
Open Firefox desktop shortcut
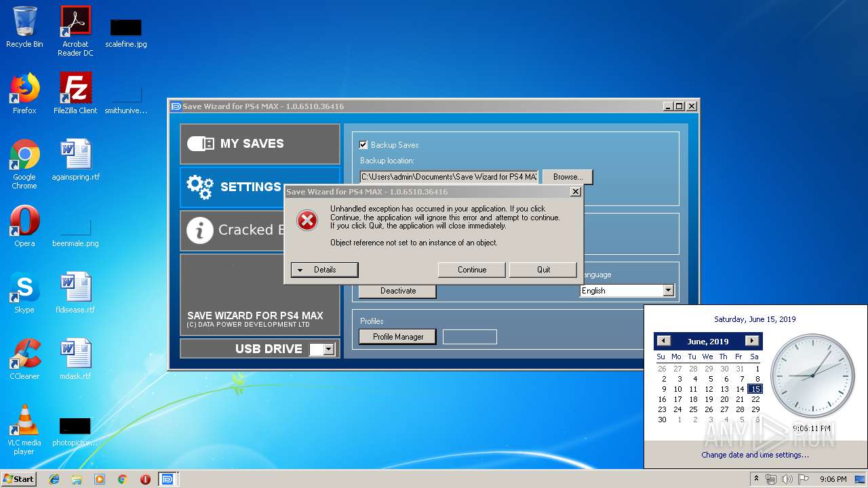[x=24, y=94]
